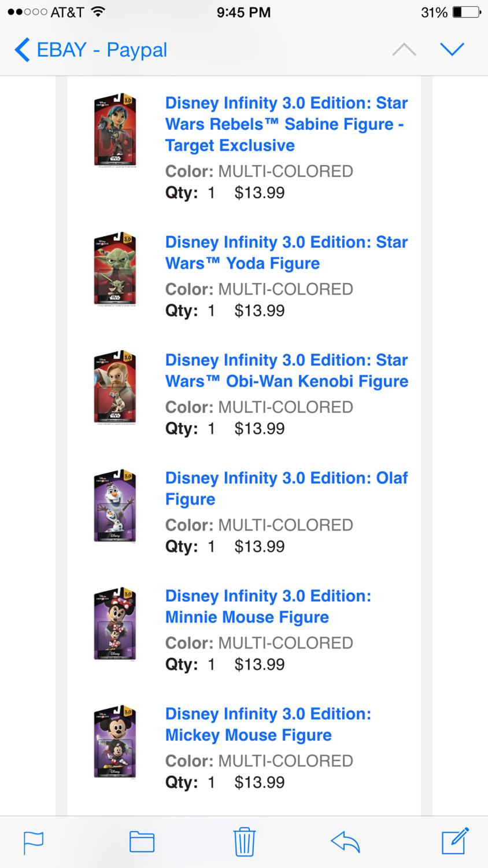Tap the flag icon in bottom toolbar
The height and width of the screenshot is (868, 488).
34,843
